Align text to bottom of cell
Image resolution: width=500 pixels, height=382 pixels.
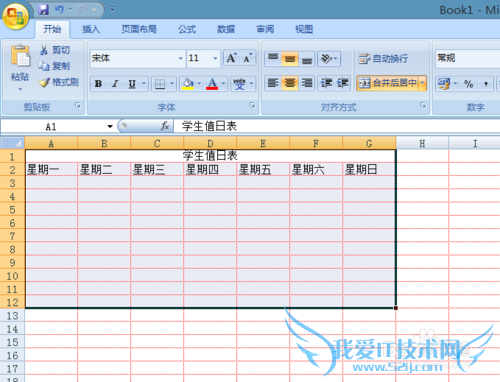tap(307, 59)
